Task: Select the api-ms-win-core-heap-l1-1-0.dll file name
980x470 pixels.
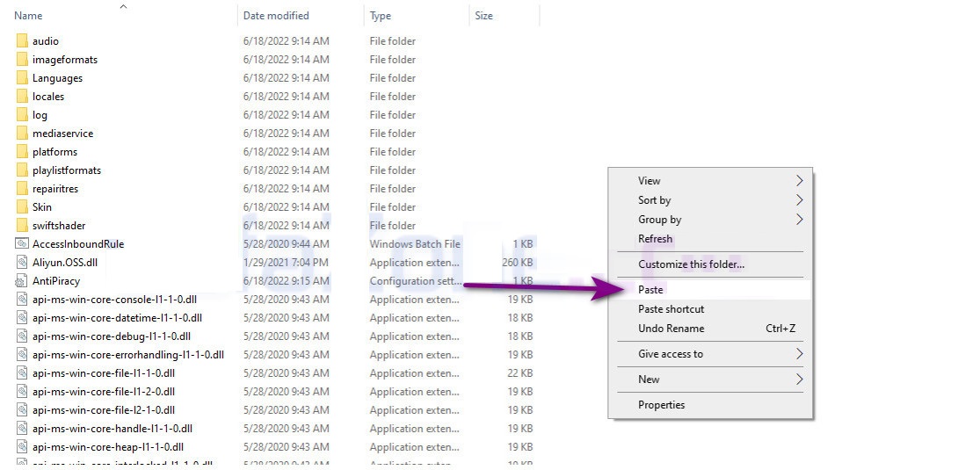Action: pos(108,447)
